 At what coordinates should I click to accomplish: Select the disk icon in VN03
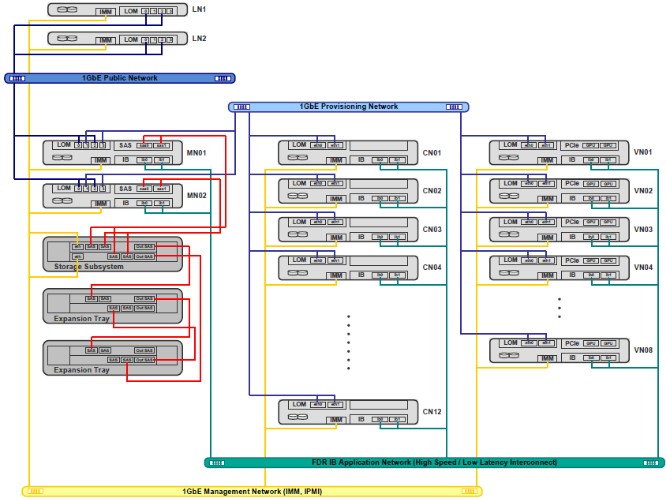pyautogui.click(x=509, y=234)
